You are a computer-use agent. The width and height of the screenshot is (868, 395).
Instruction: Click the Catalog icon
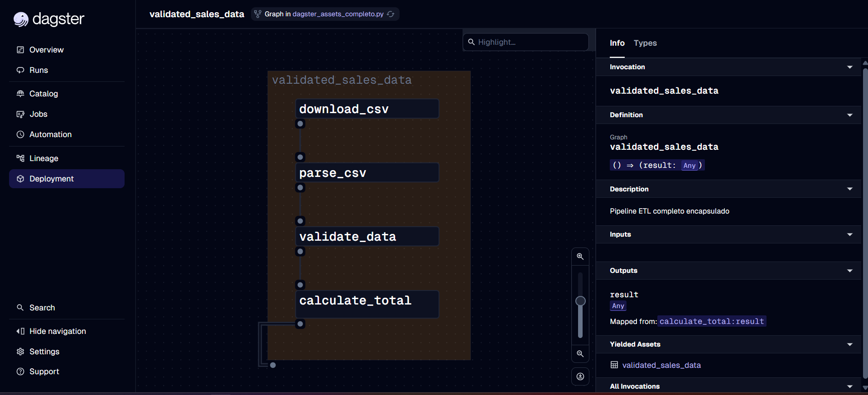click(20, 94)
